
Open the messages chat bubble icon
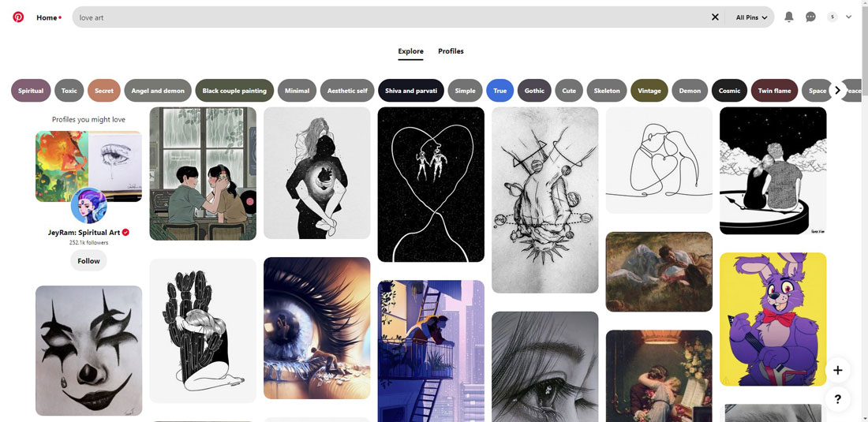810,17
